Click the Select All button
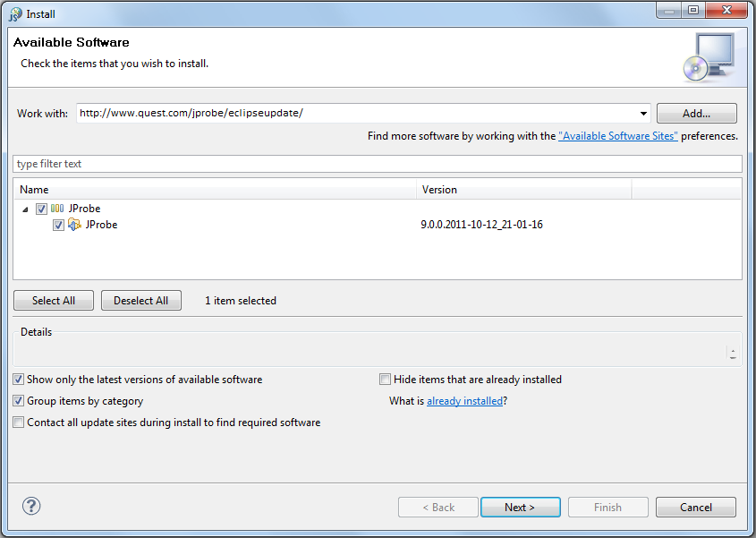The image size is (756, 538). (x=54, y=301)
